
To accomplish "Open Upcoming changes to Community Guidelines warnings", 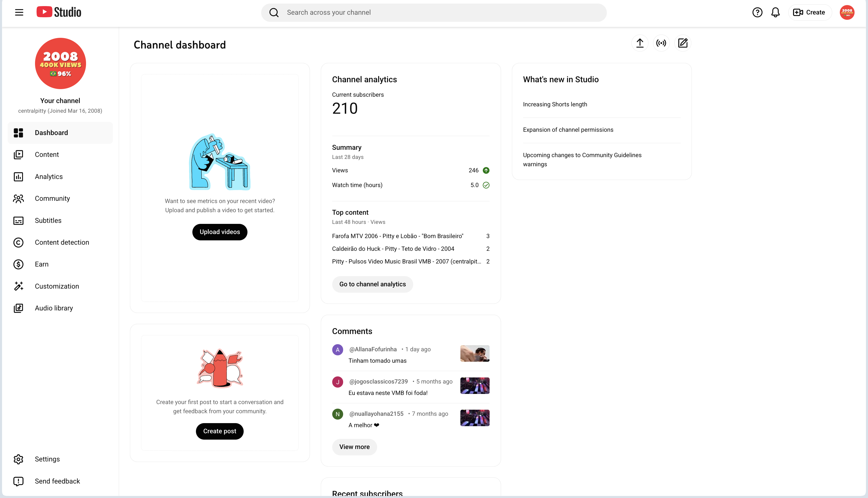I will point(582,160).
